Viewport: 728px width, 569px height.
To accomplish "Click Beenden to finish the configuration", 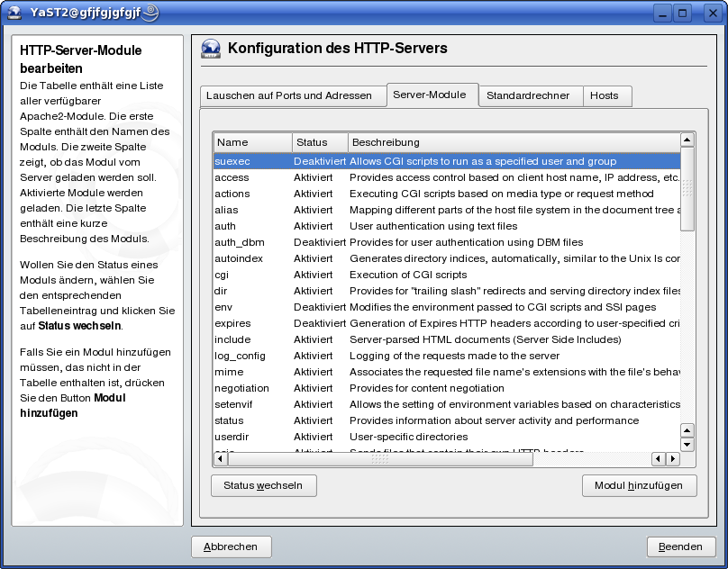I will (680, 546).
